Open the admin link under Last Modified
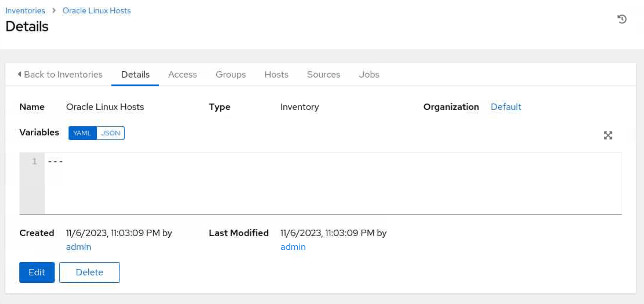The width and height of the screenshot is (644, 304). pos(293,247)
